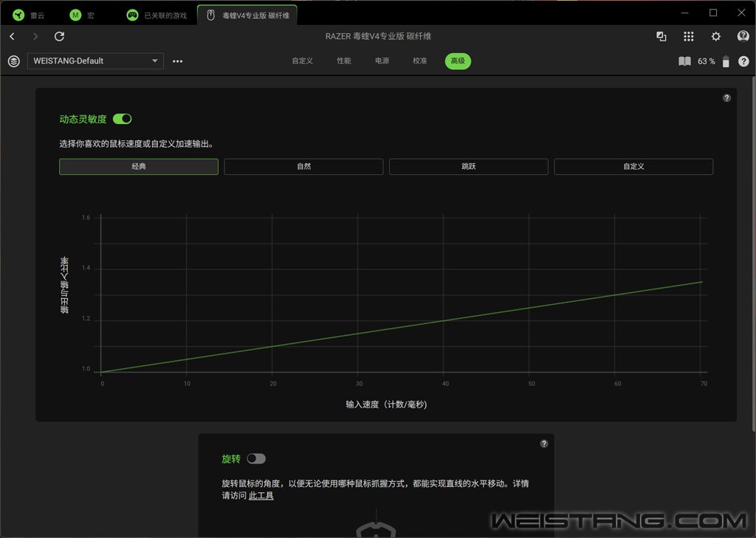Select the 经典 sensitivity preset
The image size is (756, 538).
(x=139, y=166)
